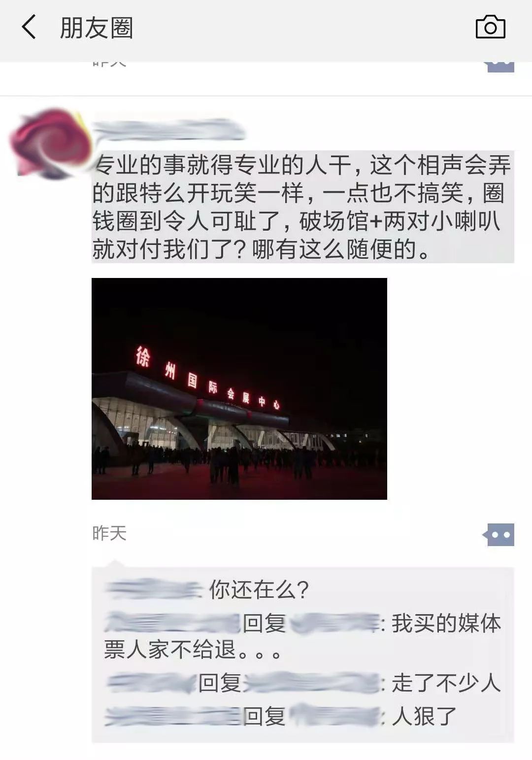Open the blurred name before 回复 in second comment
Screen dimensions: 532x760
point(172,622)
